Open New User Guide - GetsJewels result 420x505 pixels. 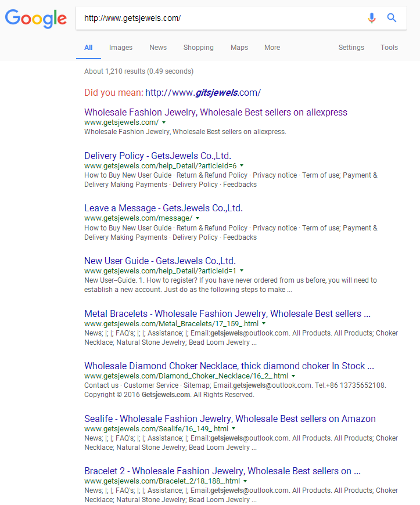coord(160,261)
